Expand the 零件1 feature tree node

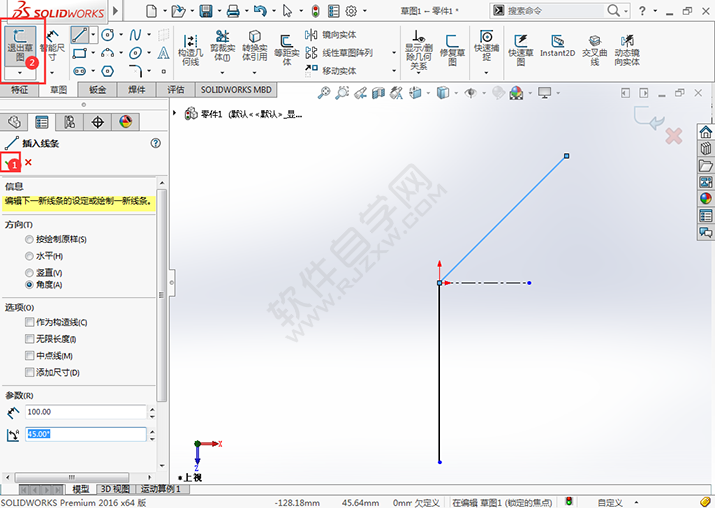pyautogui.click(x=174, y=113)
